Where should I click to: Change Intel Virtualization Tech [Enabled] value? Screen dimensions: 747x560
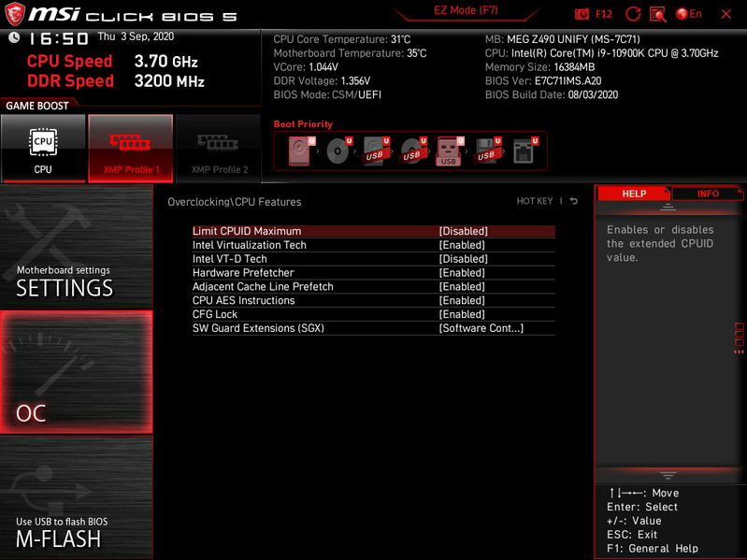pos(462,245)
